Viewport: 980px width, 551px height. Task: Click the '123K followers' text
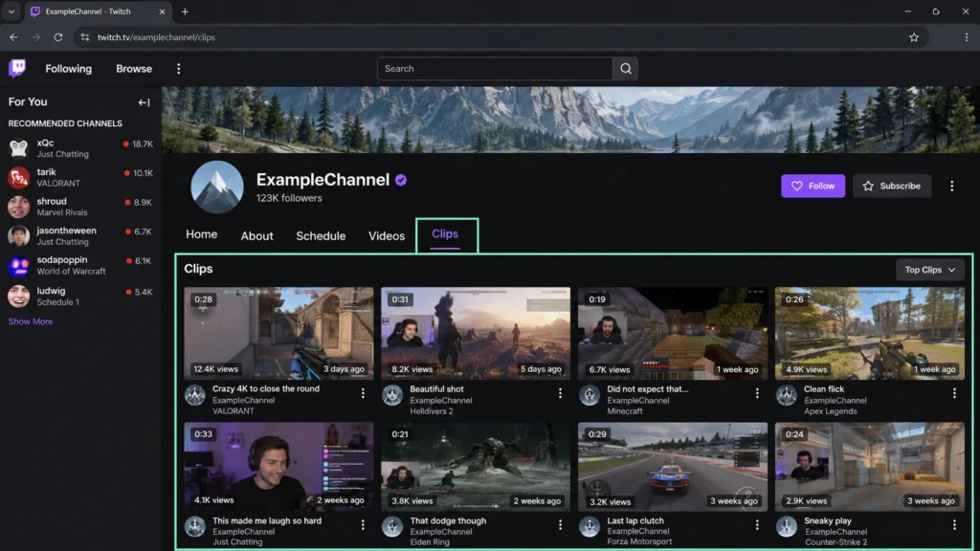tap(289, 198)
